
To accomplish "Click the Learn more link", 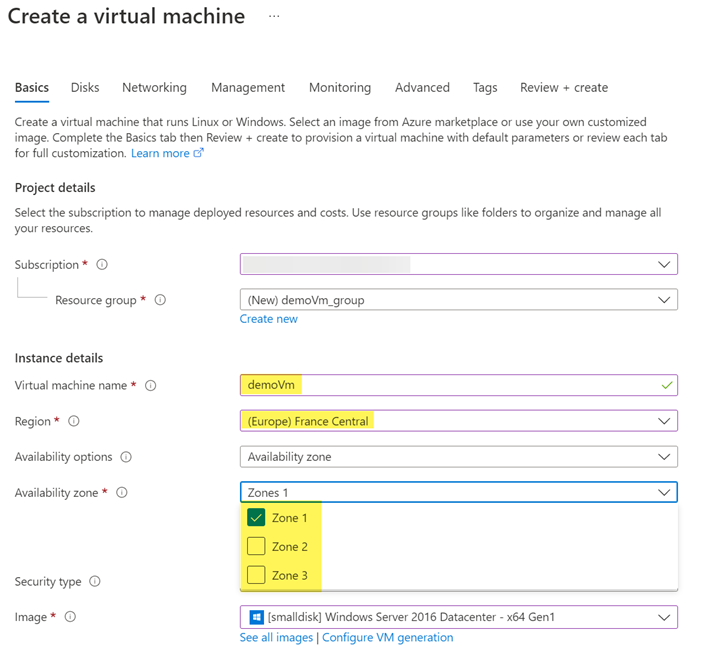I will [160, 153].
